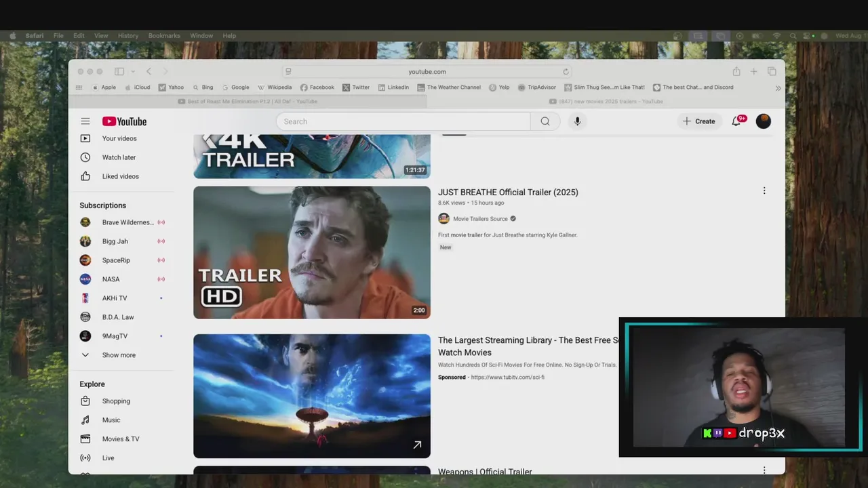Open the Safari sidebar dropdown arrow
Image resolution: width=868 pixels, height=488 pixels.
(133, 71)
